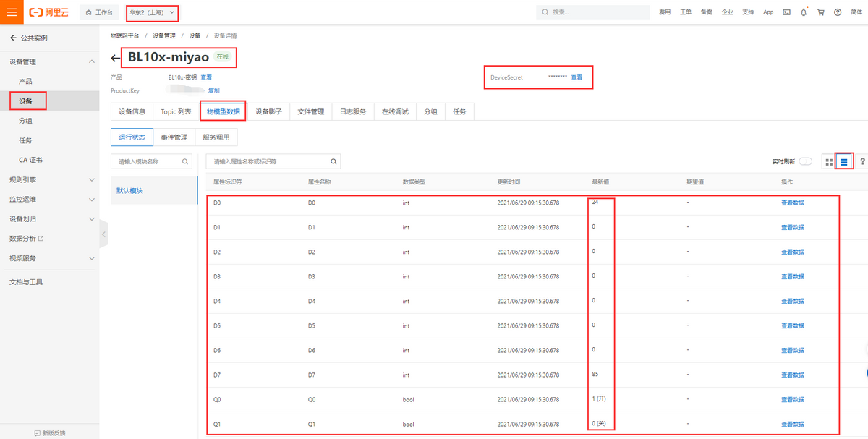Viewport: 868px width, 439px height.
Task: Click the help question mark in header
Action: (x=838, y=12)
